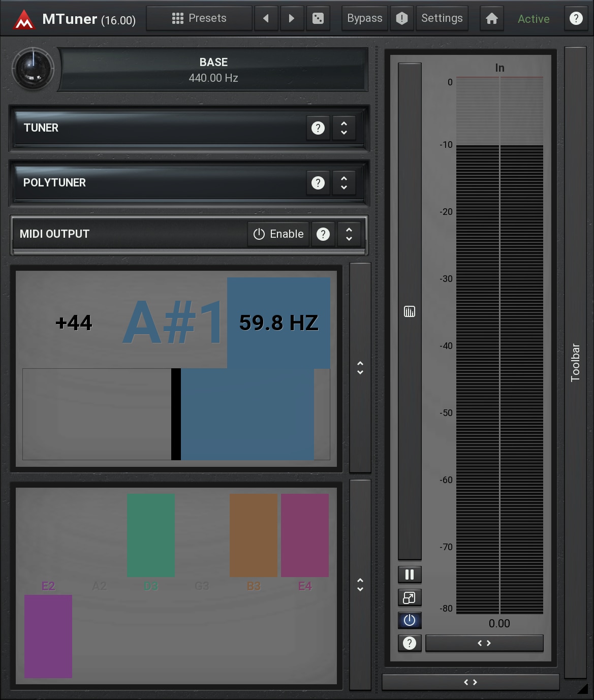
Task: Click the green D3 string bar
Action: pyautogui.click(x=151, y=535)
